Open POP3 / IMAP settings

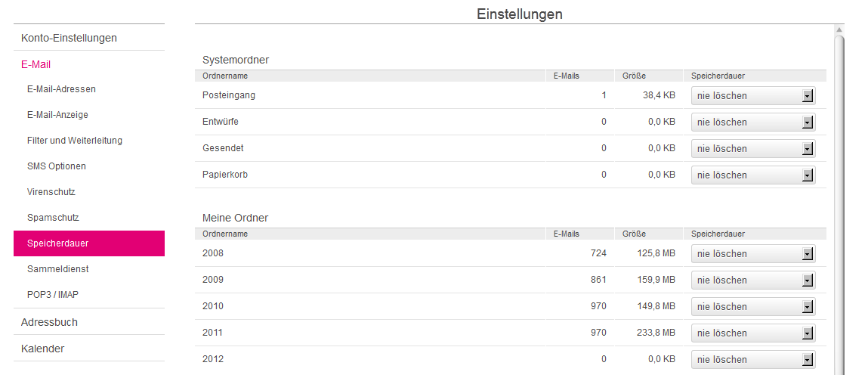(53, 295)
